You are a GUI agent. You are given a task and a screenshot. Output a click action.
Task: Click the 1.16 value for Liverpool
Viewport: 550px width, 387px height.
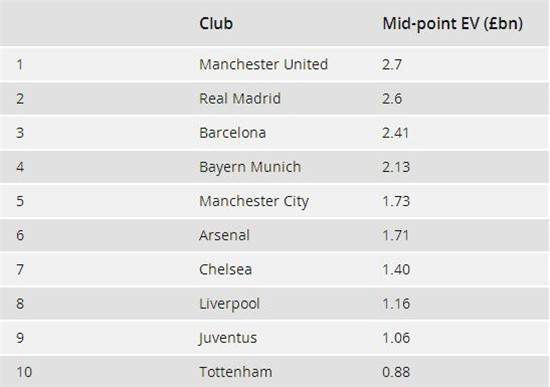[x=396, y=304]
